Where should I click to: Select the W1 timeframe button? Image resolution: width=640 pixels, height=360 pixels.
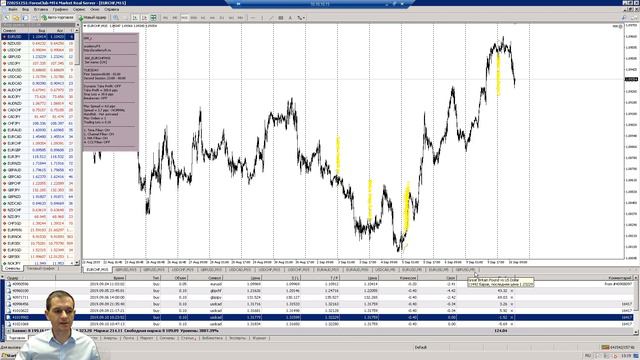[231, 18]
